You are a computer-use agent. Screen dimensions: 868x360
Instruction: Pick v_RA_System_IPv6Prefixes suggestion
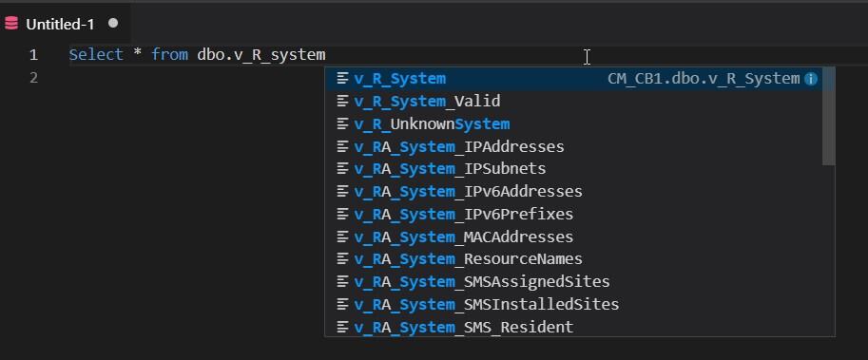click(573, 214)
